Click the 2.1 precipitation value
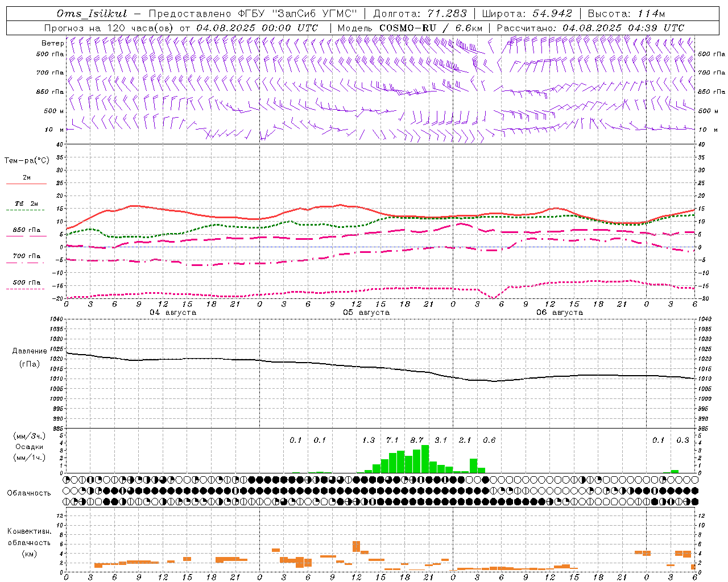 pos(465,440)
